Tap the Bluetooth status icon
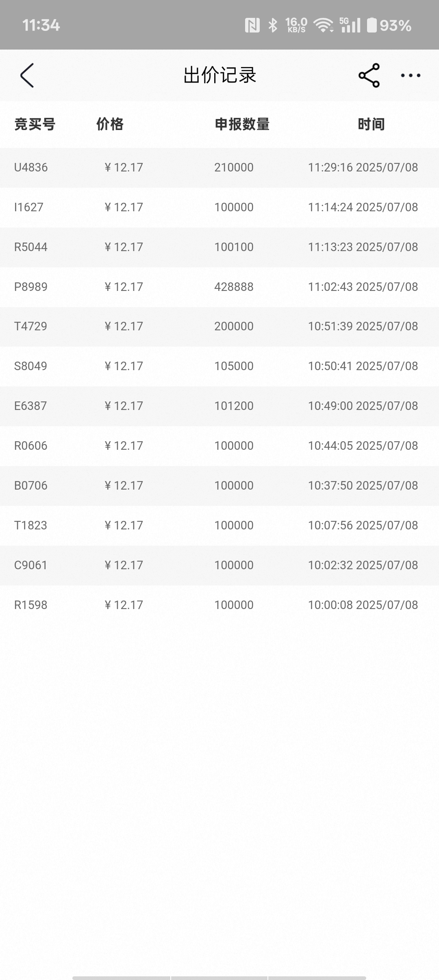Viewport: 439px width, 980px height. point(273,26)
